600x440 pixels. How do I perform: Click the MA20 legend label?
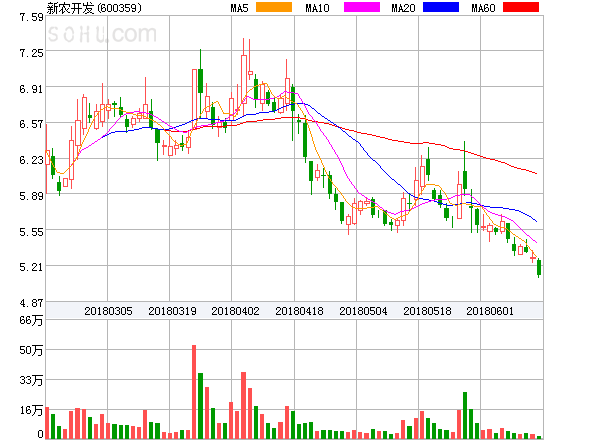pos(403,8)
